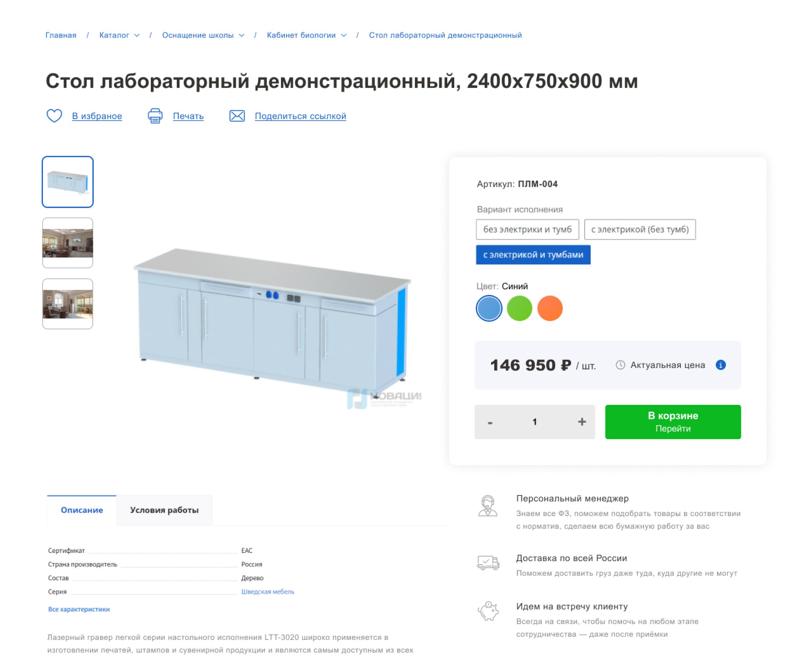Click the clock icon beside Актуальная цена
The width and height of the screenshot is (812, 657).
point(620,365)
